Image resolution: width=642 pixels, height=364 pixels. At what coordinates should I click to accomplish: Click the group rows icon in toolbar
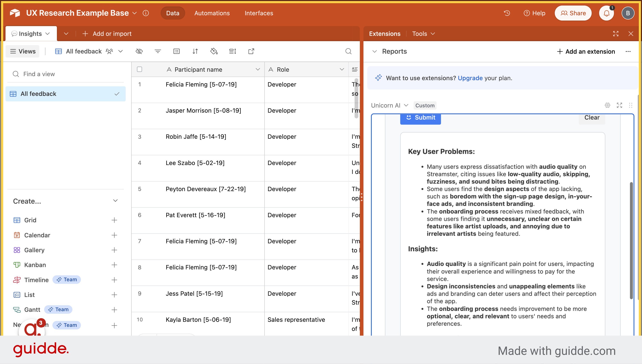[x=176, y=51]
